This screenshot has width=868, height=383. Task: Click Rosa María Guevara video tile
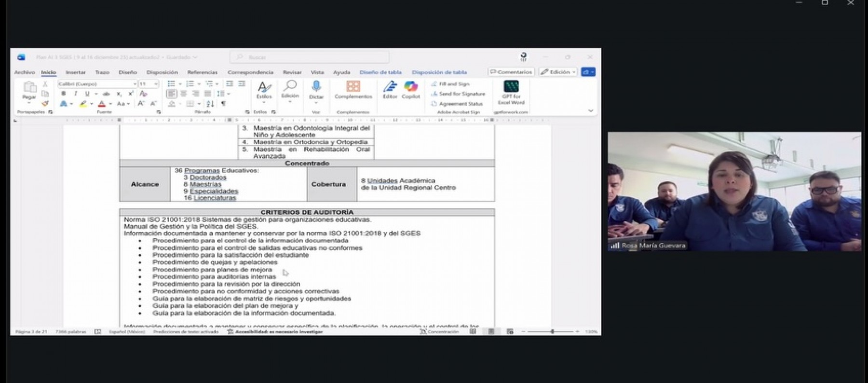coord(734,191)
